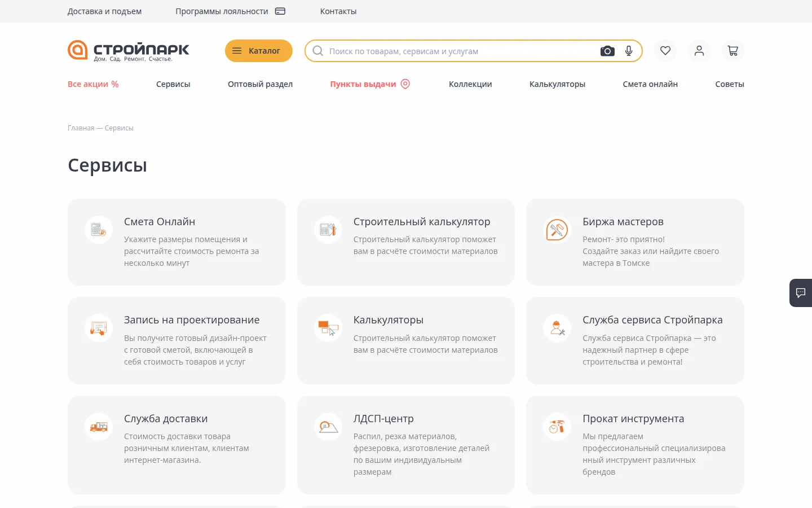
Task: Click the Стройпарк logo
Action: point(129,50)
